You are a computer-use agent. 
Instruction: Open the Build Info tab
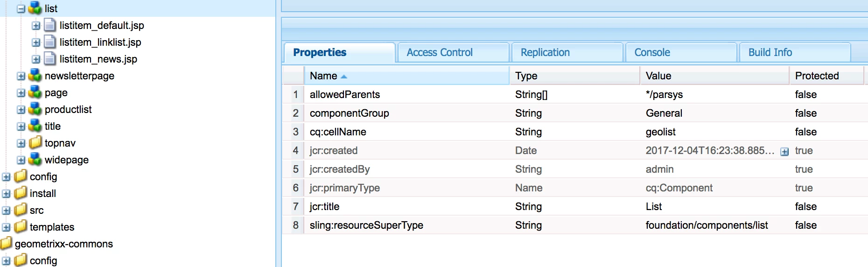tap(770, 53)
